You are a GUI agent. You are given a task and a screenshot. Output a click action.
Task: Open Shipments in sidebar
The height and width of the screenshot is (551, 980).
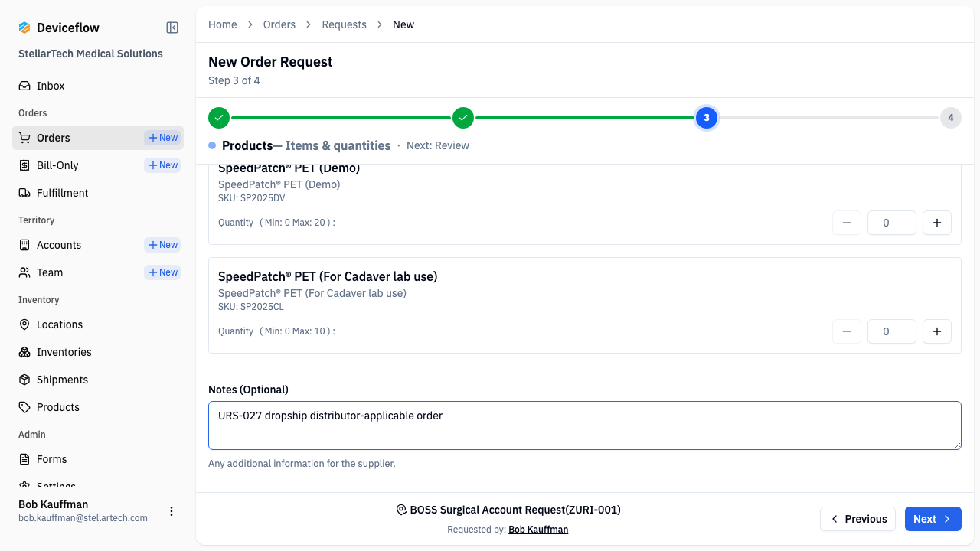tap(98, 380)
